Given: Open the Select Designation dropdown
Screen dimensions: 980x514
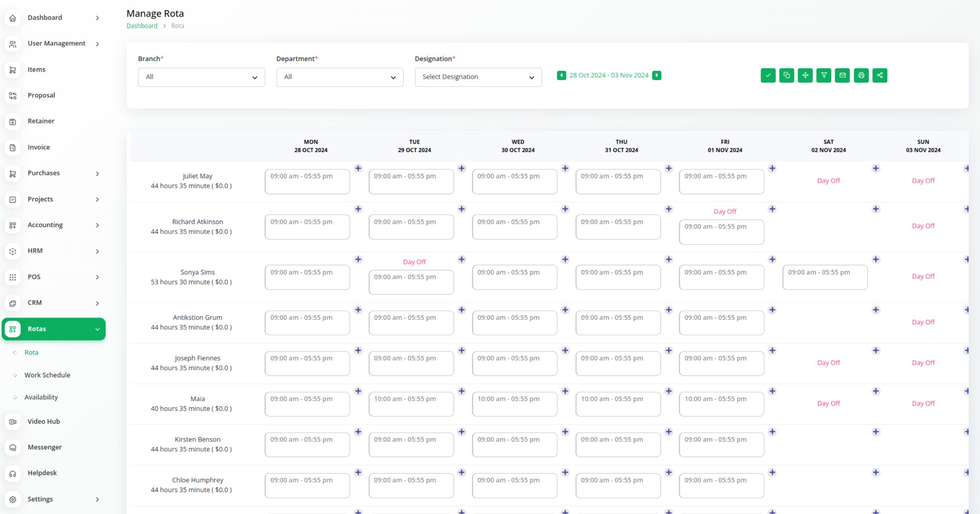Looking at the screenshot, I should tap(478, 77).
